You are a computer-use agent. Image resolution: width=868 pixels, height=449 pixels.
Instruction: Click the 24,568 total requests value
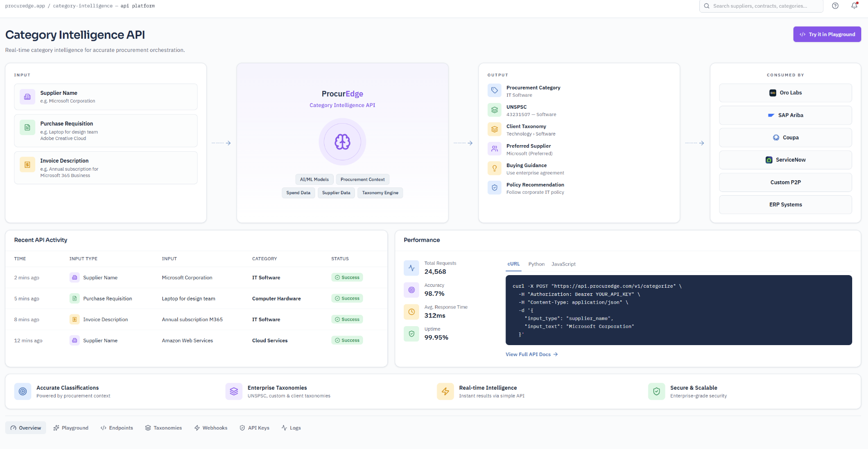click(x=435, y=272)
